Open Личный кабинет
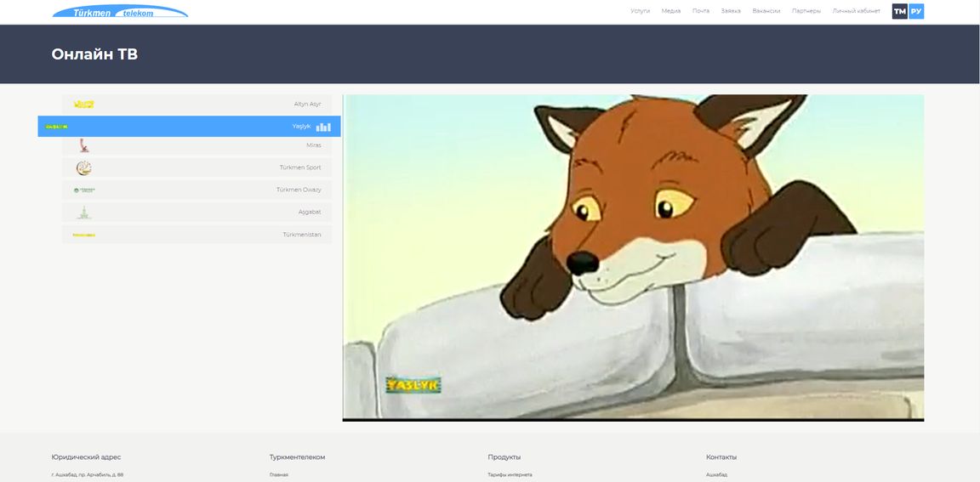980x482 pixels. click(856, 11)
